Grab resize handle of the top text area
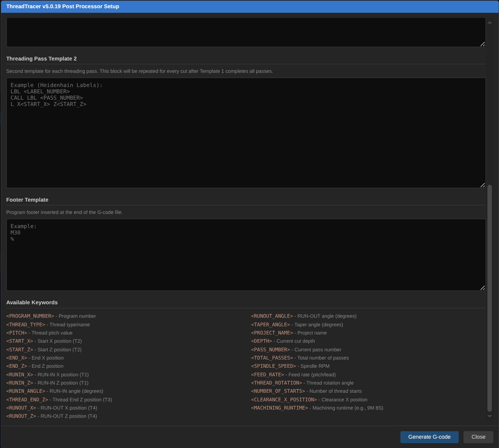499x448 pixels. pyautogui.click(x=483, y=44)
